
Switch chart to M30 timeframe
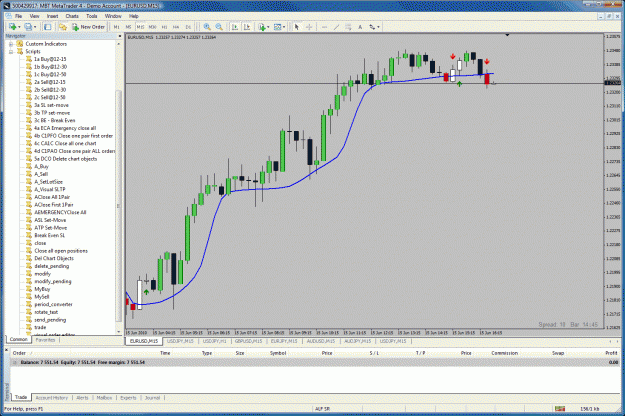tap(152, 27)
